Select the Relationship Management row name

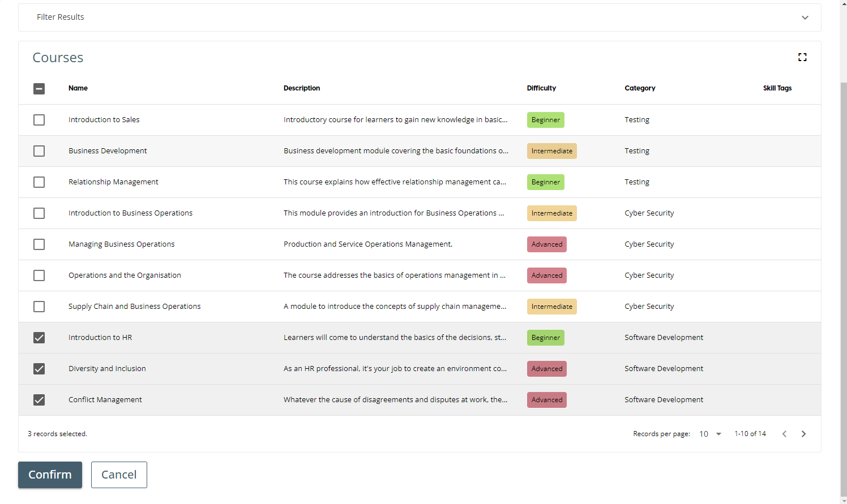[113, 182]
